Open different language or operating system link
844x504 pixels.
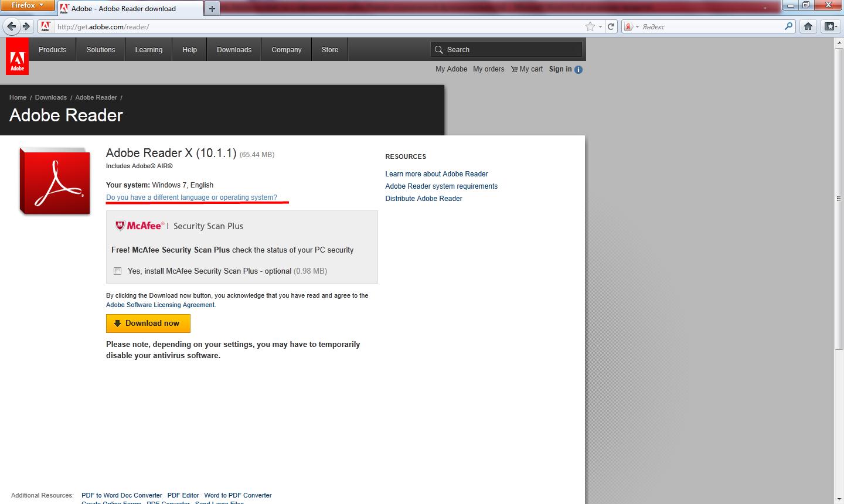[x=192, y=197]
